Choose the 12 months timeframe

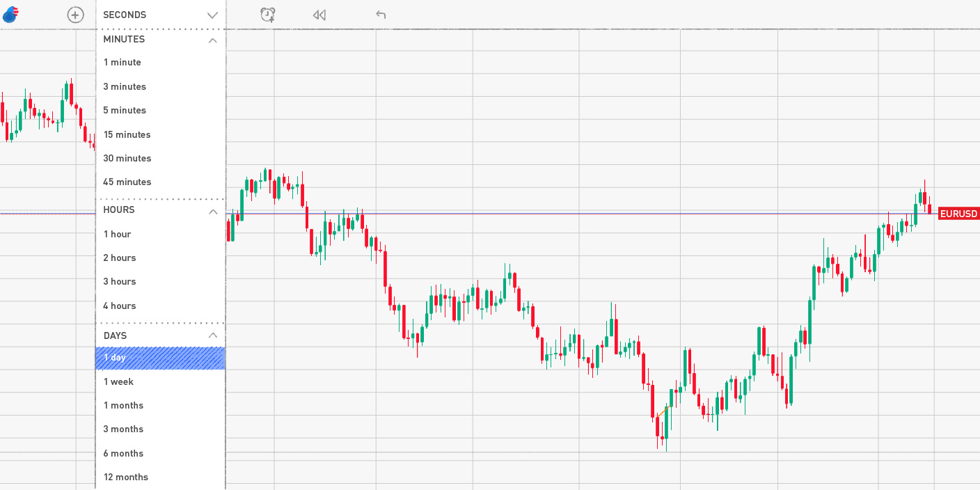(126, 477)
